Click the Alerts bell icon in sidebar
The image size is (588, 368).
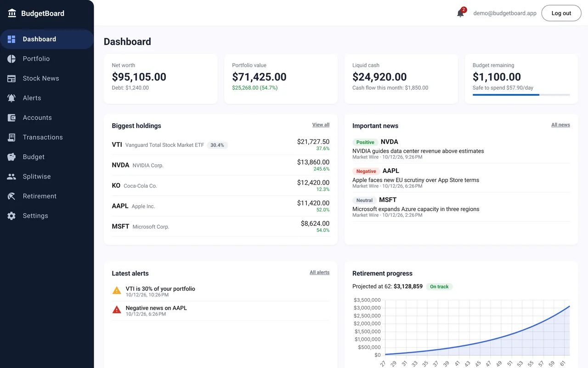11,98
